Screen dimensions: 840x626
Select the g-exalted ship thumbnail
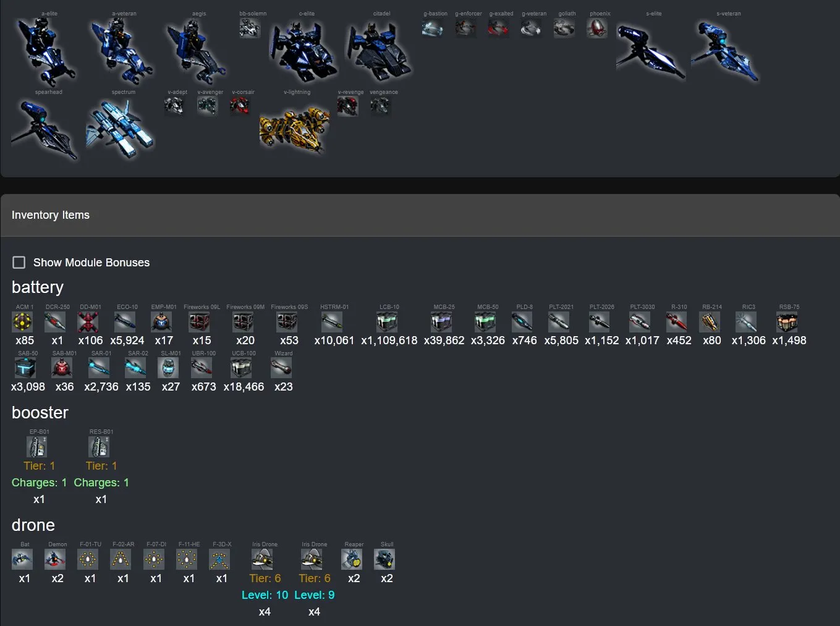click(499, 28)
